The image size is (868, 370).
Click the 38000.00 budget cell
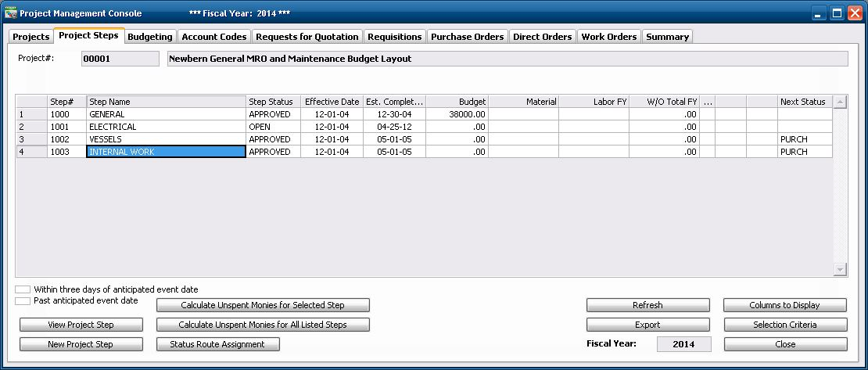point(457,114)
